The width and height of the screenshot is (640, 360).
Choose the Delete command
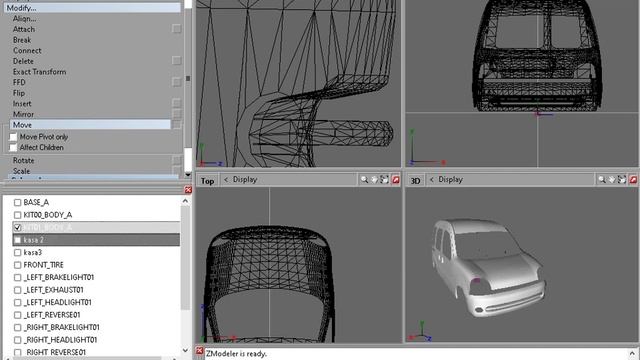(23, 61)
